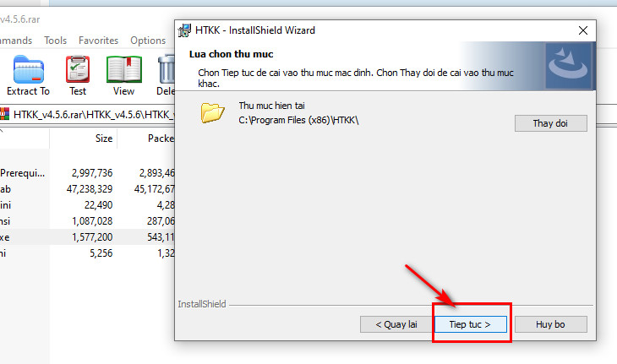Screen dimensions: 617x364
Task: Click the Test archive icon
Action: point(78,69)
